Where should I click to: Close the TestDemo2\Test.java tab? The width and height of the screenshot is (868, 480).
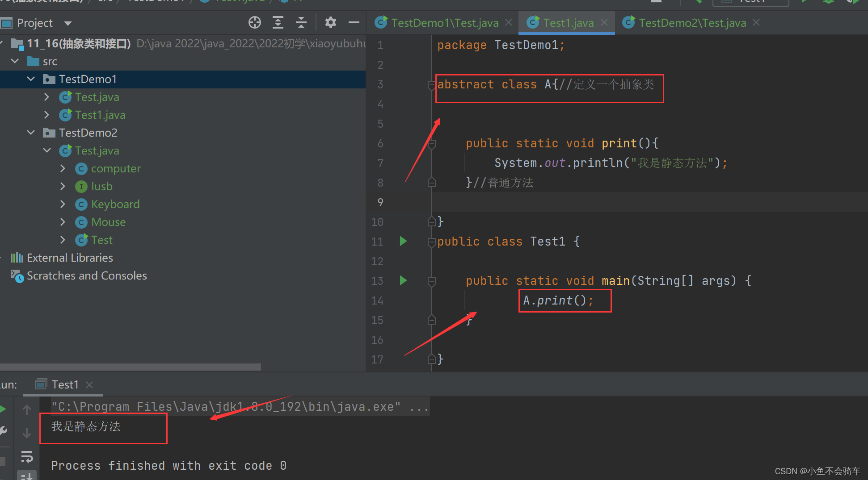[756, 22]
